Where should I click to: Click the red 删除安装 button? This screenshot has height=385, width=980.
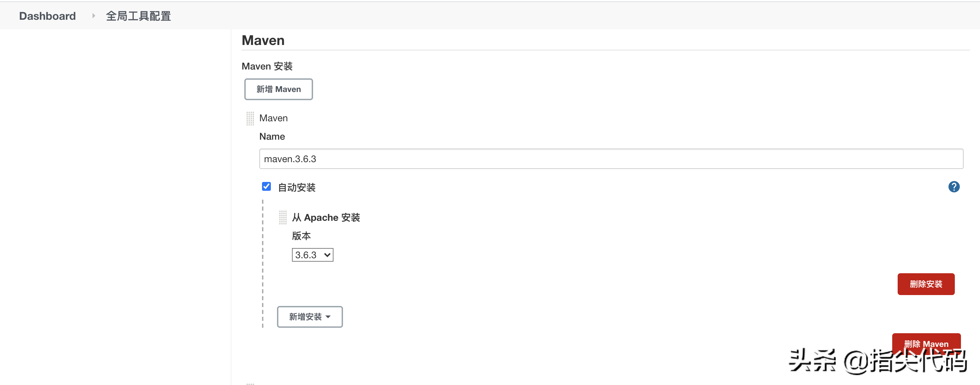[x=926, y=284]
